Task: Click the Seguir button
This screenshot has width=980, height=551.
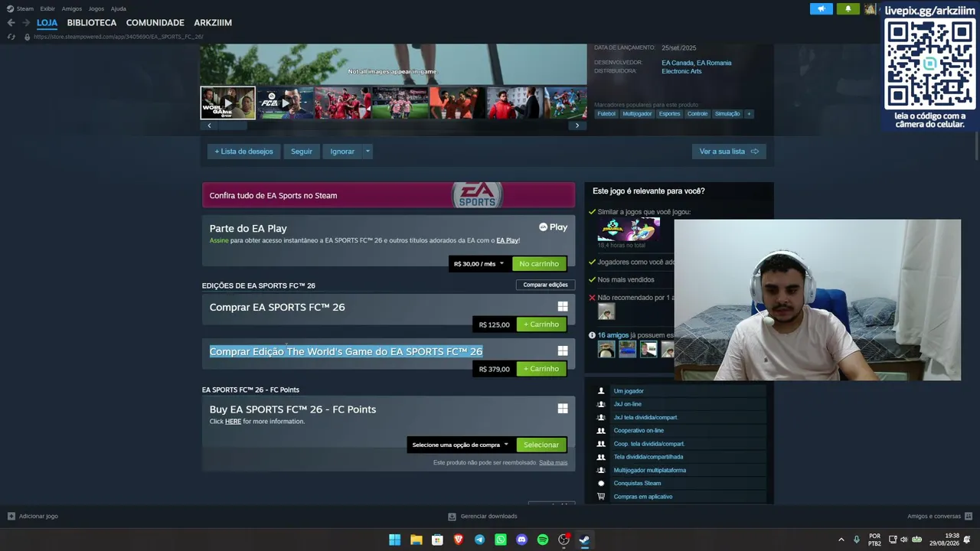Action: [x=302, y=152]
